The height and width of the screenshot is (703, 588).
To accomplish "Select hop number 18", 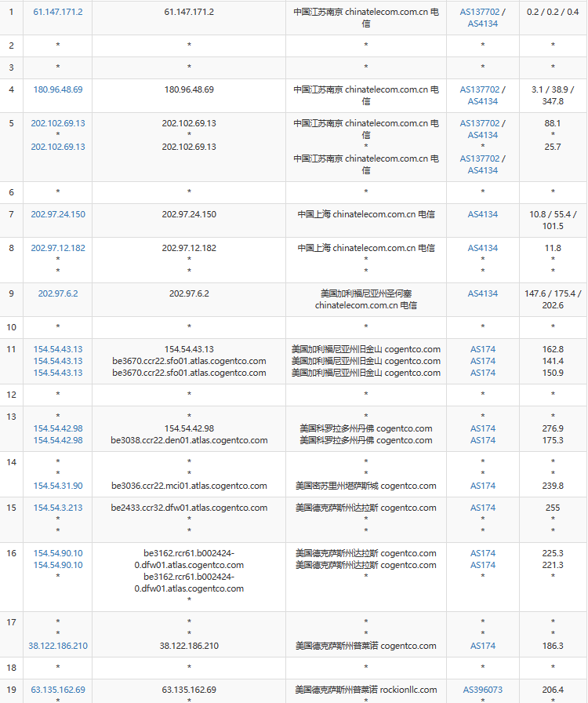I will [11, 668].
